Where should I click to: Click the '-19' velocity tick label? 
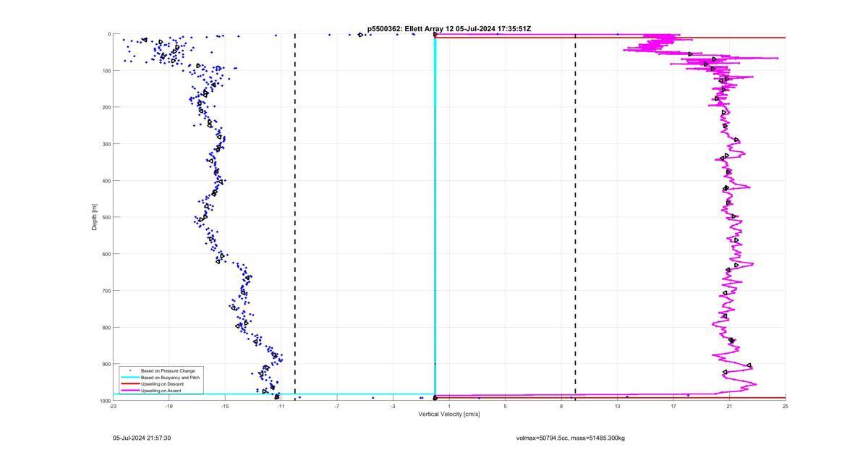pos(169,406)
